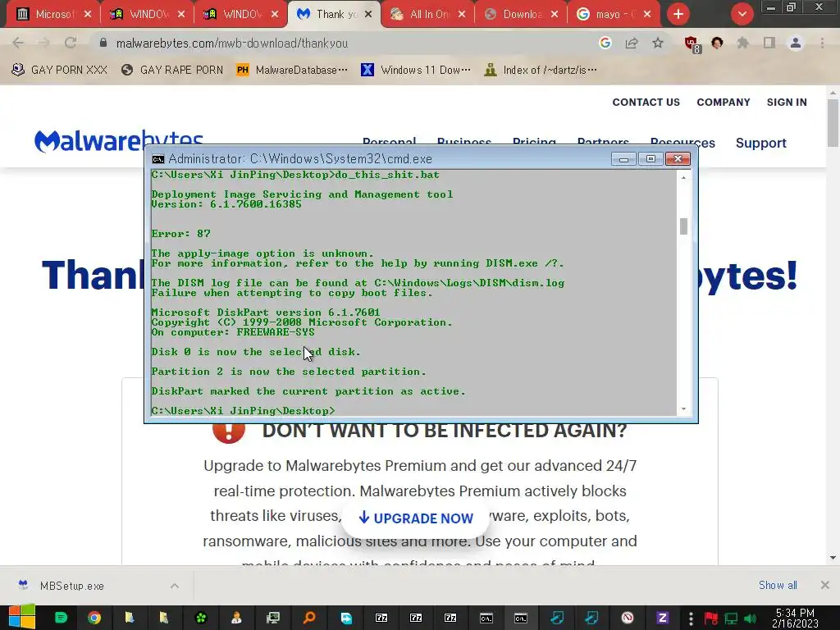This screenshot has width=840, height=630.
Task: Open the network tray icon
Action: point(731,619)
